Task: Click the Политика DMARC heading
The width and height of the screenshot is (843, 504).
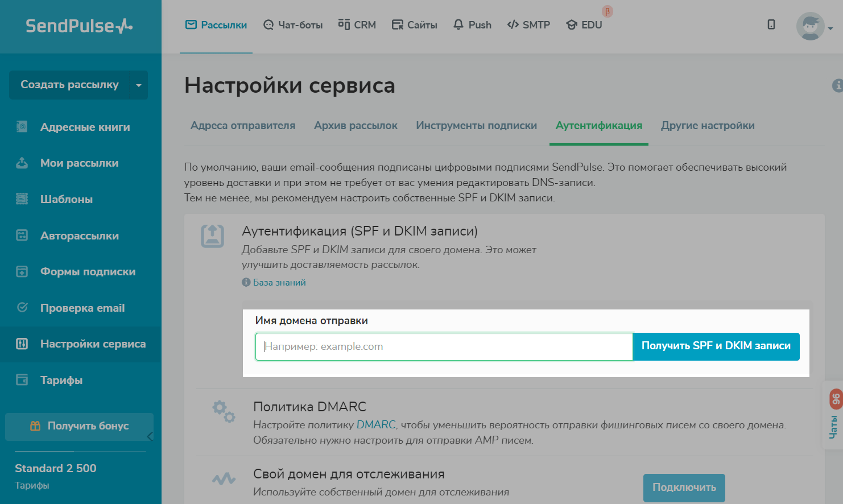Action: [309, 407]
